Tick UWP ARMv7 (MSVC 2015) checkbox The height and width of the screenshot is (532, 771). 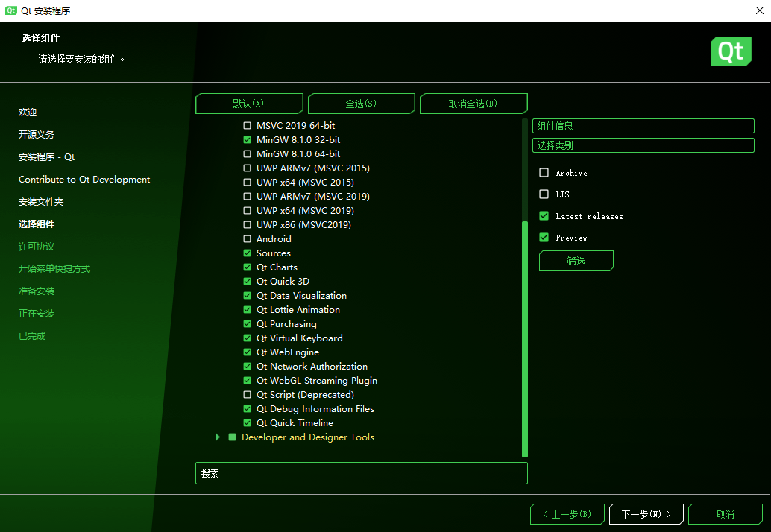248,168
